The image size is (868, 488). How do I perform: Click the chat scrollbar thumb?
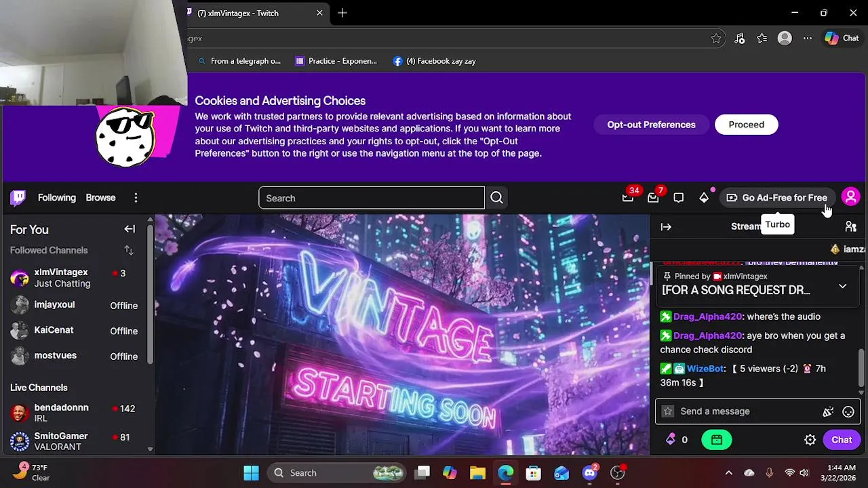click(862, 366)
